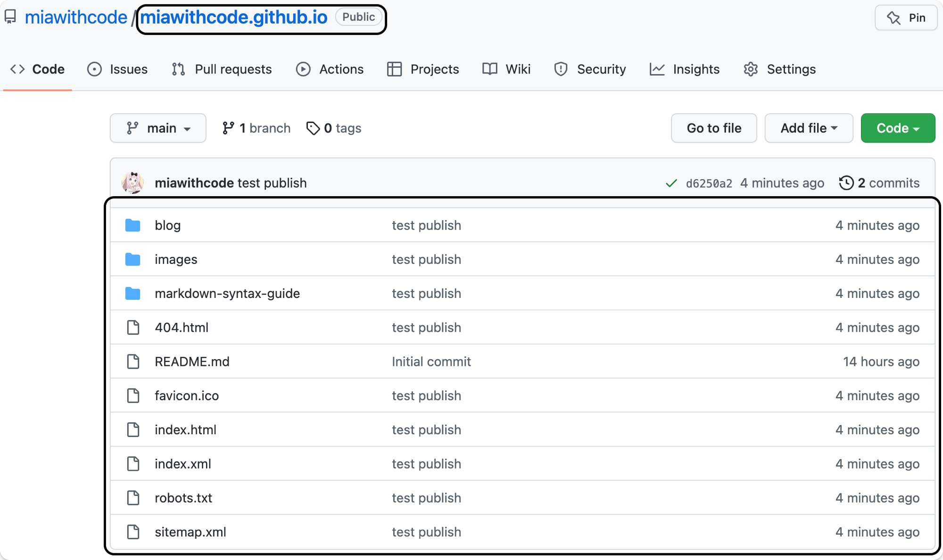Click the miawithcode avatar thumbnail

pos(133,183)
